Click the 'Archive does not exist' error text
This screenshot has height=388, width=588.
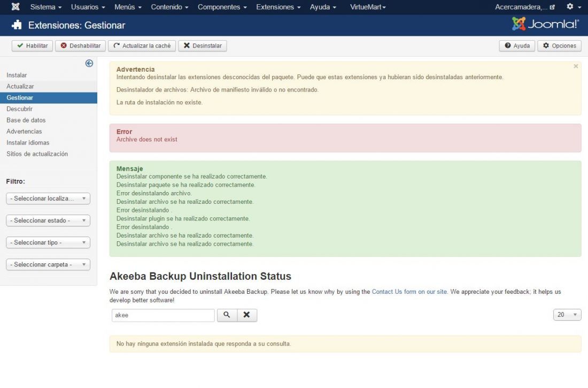(146, 139)
